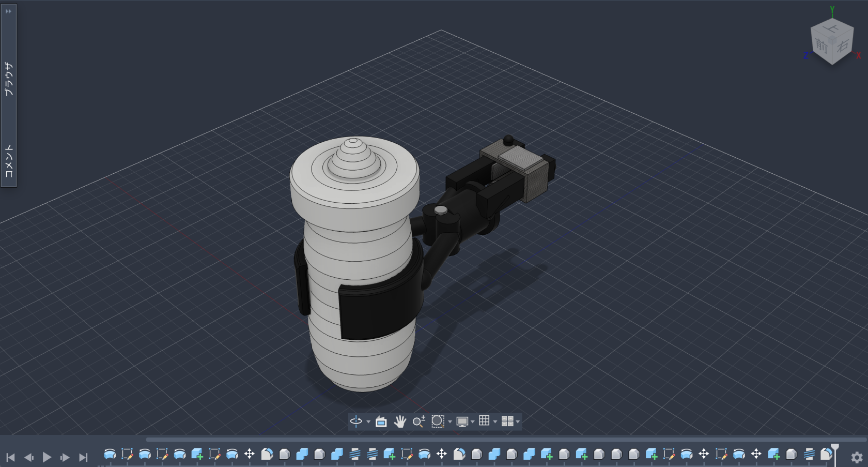The width and height of the screenshot is (868, 467).
Task: Click the 前 (front) face of ViewCube
Action: (x=822, y=46)
